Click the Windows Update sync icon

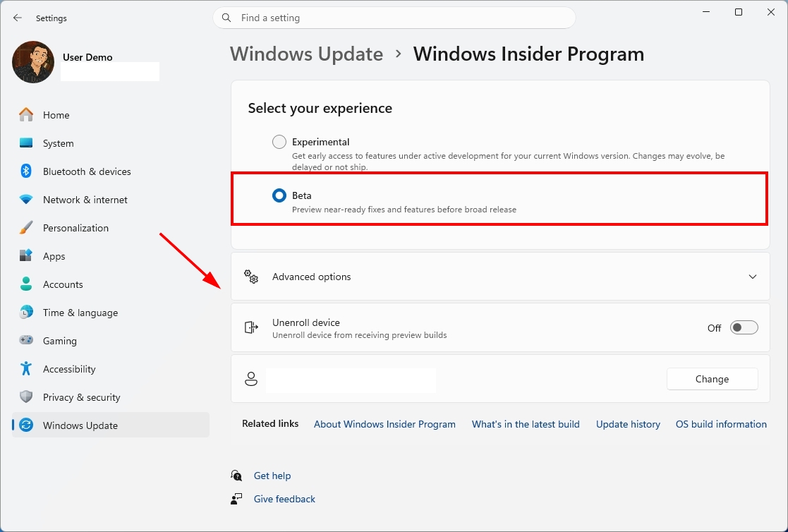(26, 425)
